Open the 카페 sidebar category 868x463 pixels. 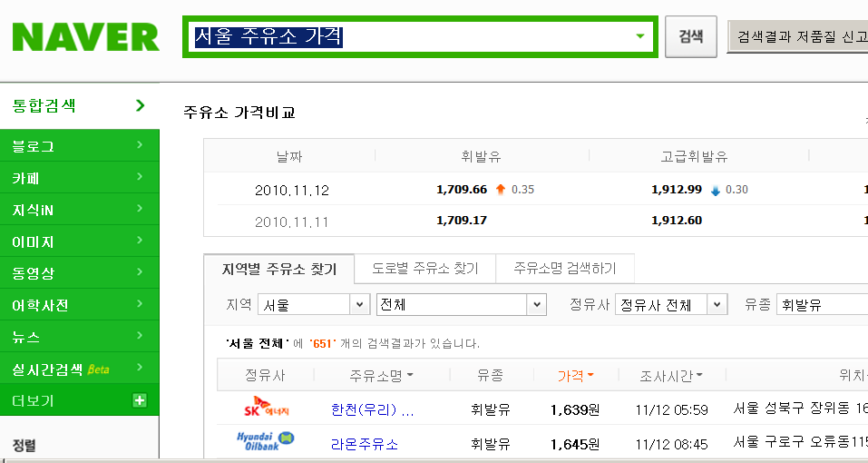80,178
